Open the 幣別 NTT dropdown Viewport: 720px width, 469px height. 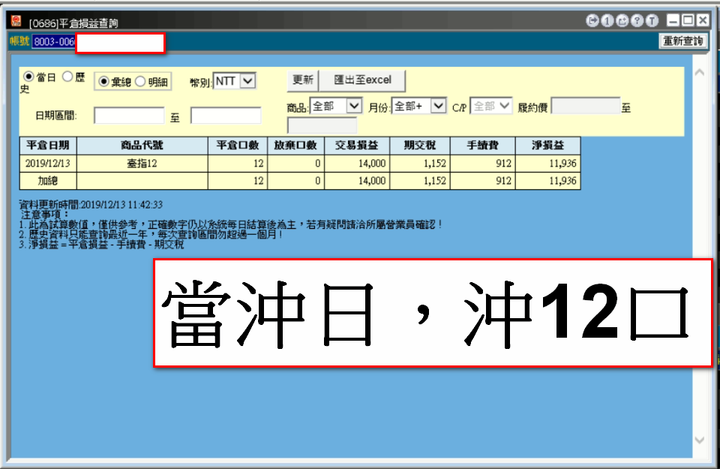point(234,81)
